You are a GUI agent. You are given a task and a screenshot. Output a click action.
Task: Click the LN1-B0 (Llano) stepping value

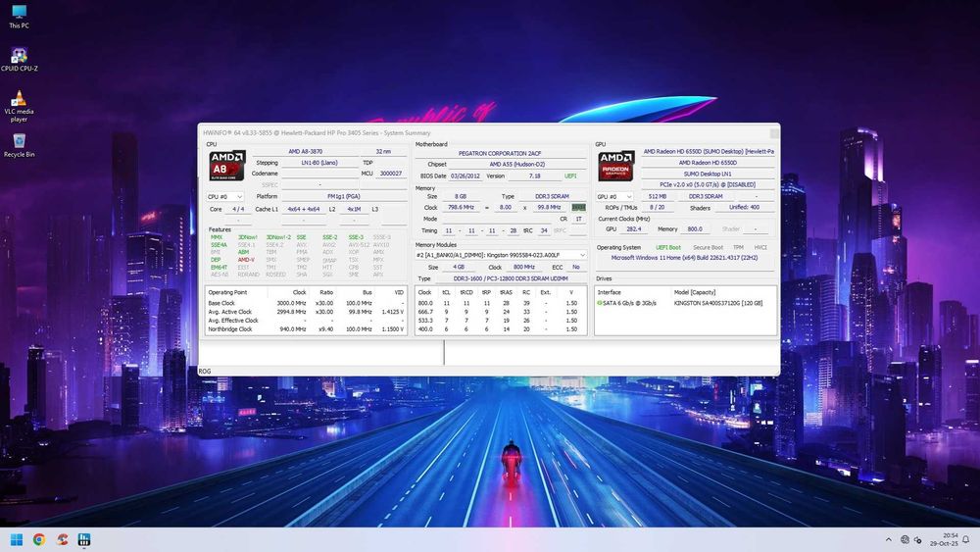point(319,163)
